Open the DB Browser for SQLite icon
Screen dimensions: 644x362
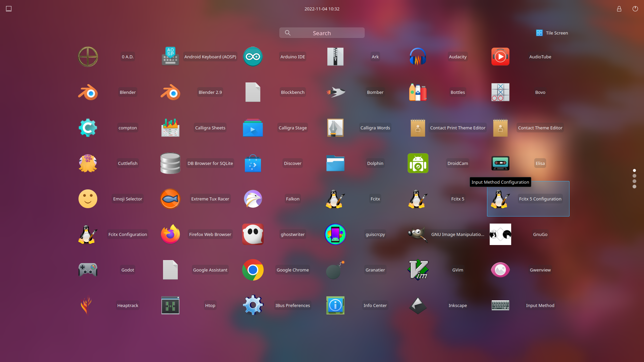coord(170,163)
